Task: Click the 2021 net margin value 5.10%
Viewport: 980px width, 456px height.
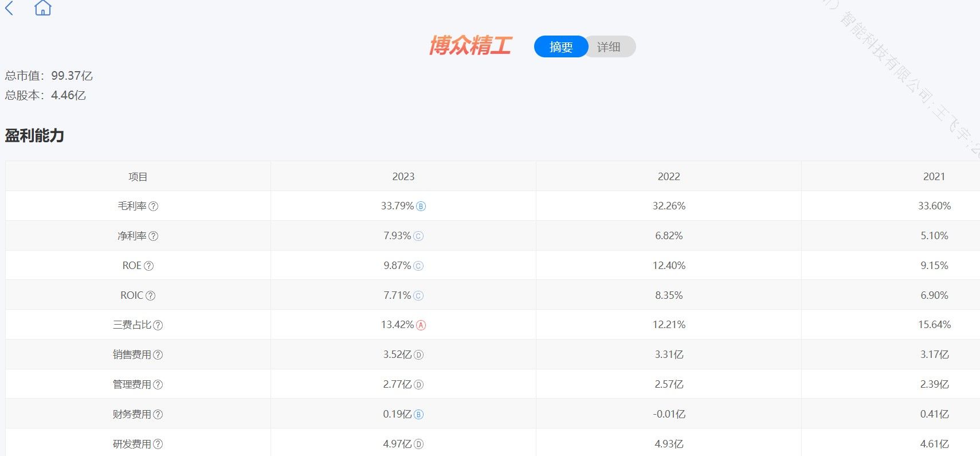Action: point(934,236)
